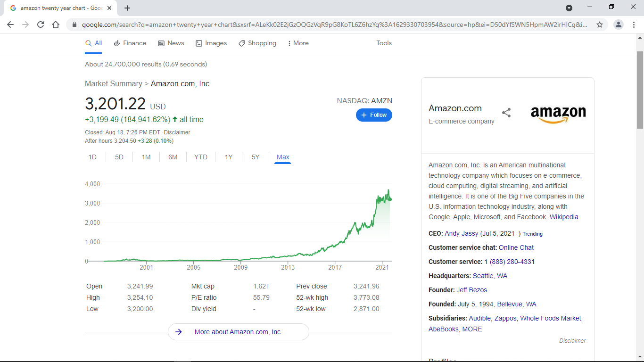Click the knowledge panel Disclaimer link
The image size is (644, 362).
572,340
